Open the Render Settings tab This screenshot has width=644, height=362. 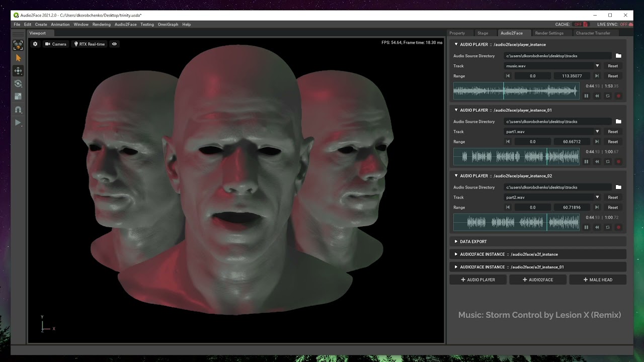[x=549, y=33]
